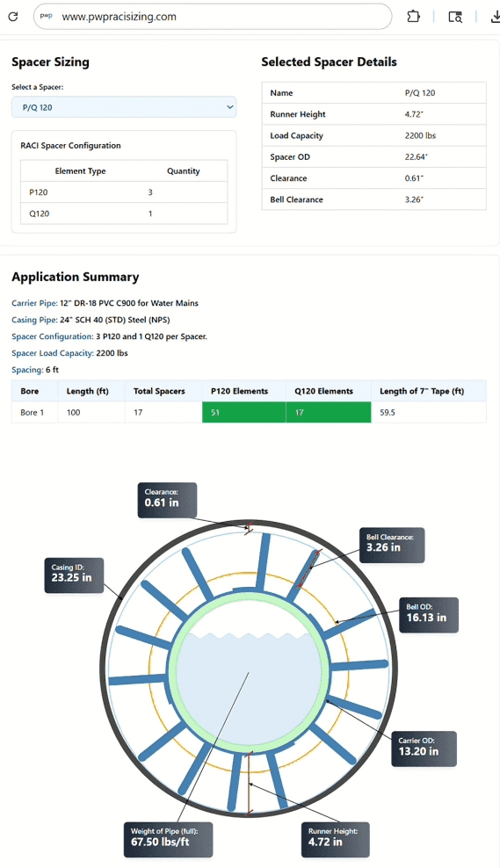Open the browser extensions puzzle icon
Image resolution: width=500 pixels, height=868 pixels.
413,17
